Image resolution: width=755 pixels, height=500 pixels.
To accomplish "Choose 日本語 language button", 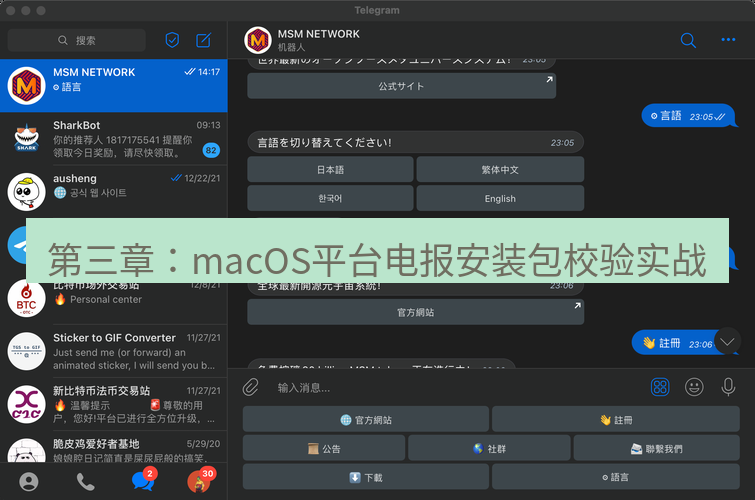I will (330, 170).
